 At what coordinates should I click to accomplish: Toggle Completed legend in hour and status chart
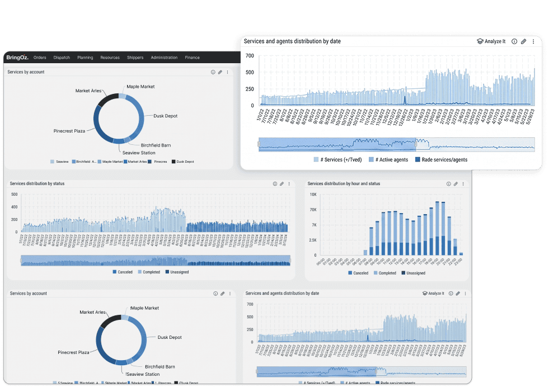385,273
